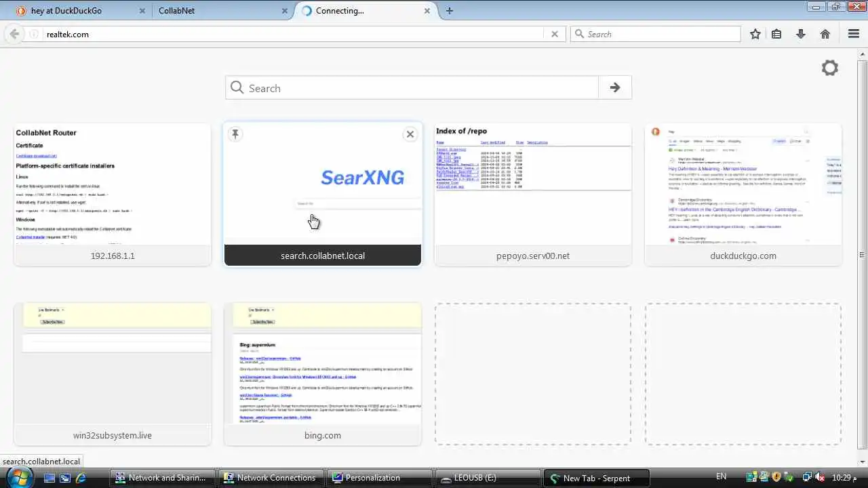Click the page vertical scrollbar
The image size is (868, 488).
pos(862,254)
